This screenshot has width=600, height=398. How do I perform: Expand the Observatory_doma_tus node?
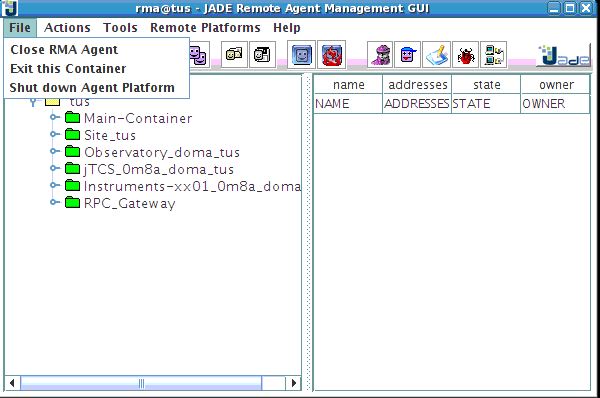(x=55, y=151)
